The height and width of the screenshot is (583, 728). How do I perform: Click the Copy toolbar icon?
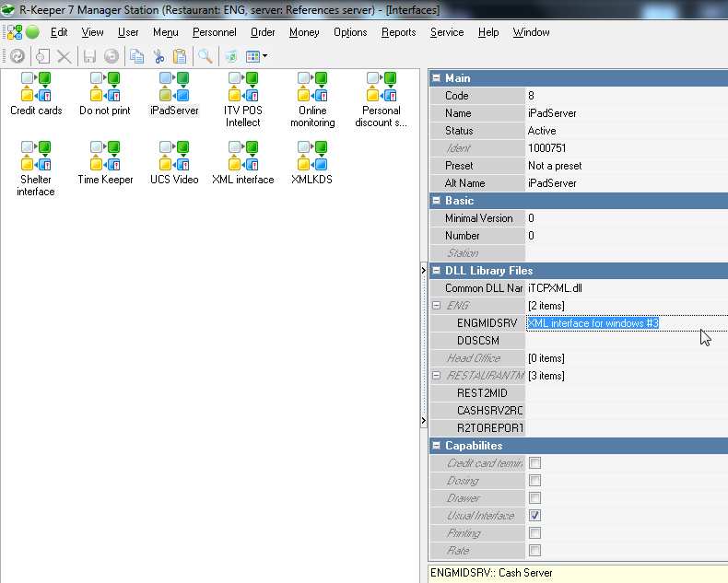point(136,56)
